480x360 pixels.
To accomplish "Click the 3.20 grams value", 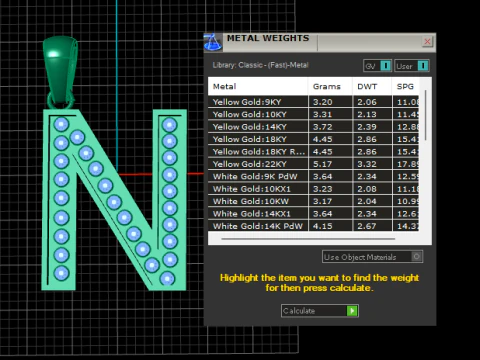I will click(322, 102).
